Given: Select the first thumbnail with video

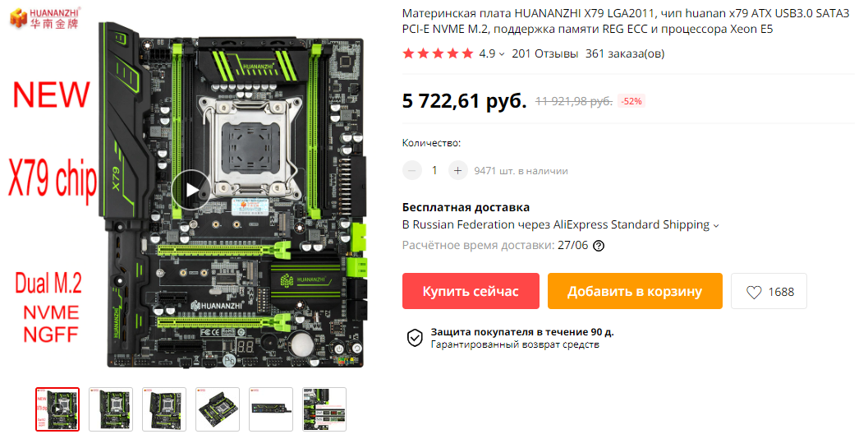Looking at the screenshot, I should pyautogui.click(x=57, y=409).
